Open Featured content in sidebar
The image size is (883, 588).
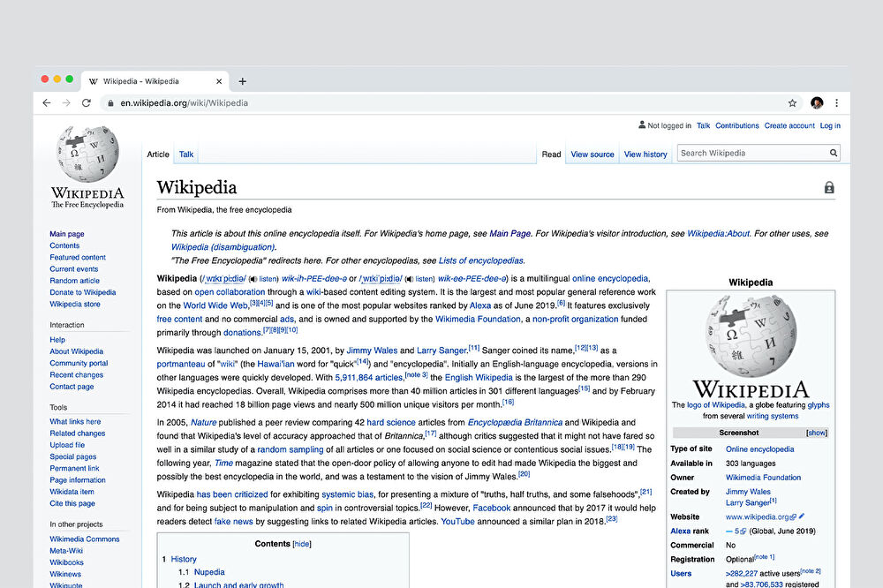coord(78,258)
